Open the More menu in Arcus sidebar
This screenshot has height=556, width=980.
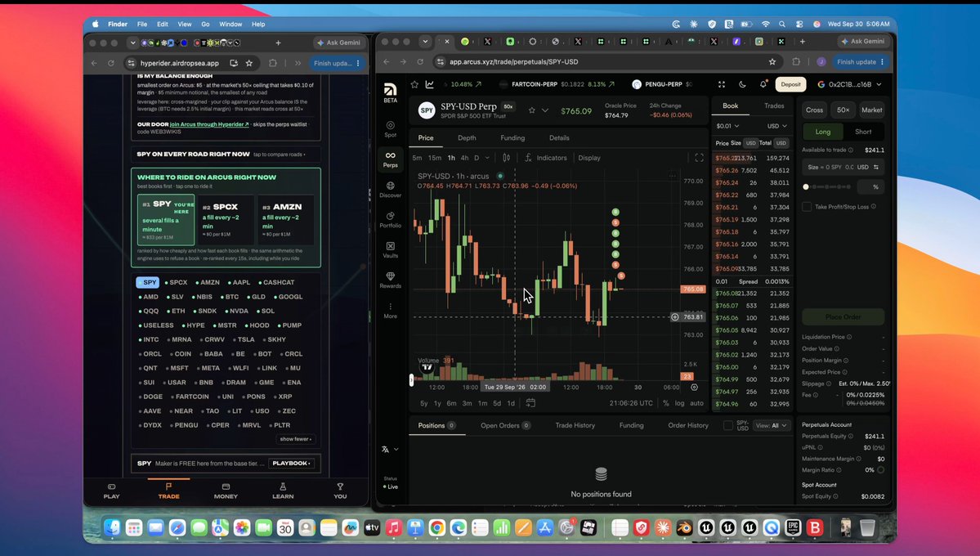pos(390,311)
